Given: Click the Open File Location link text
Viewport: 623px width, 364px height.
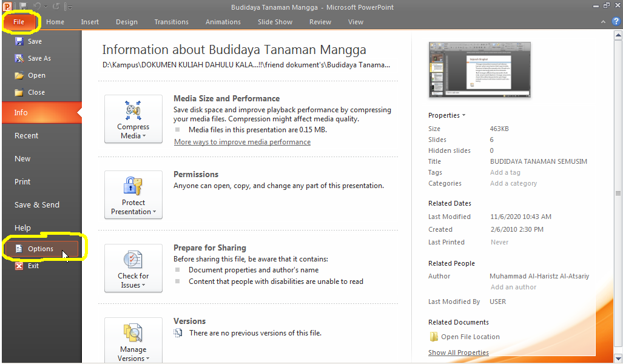Looking at the screenshot, I should [470, 337].
